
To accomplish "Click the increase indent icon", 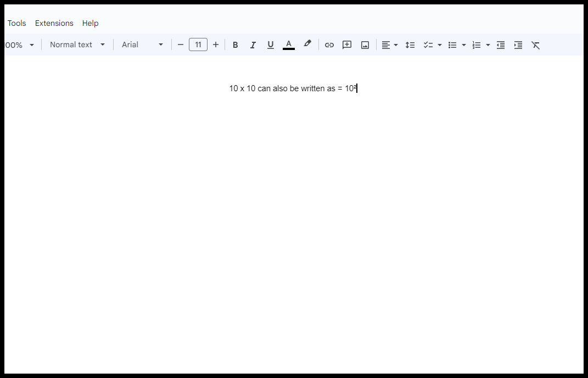I will 518,45.
